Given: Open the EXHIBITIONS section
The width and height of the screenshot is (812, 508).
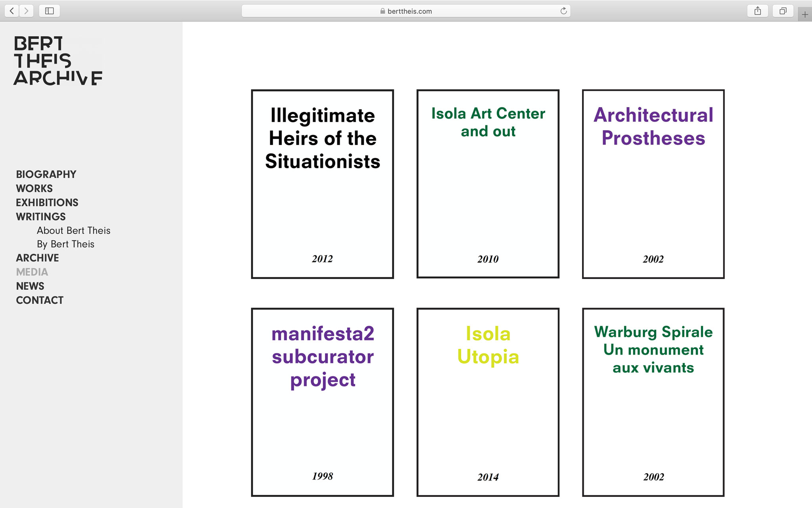Looking at the screenshot, I should [x=47, y=202].
